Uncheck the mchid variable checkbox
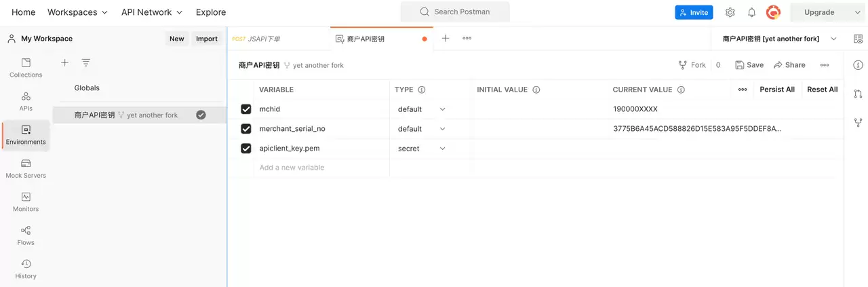 click(x=246, y=109)
